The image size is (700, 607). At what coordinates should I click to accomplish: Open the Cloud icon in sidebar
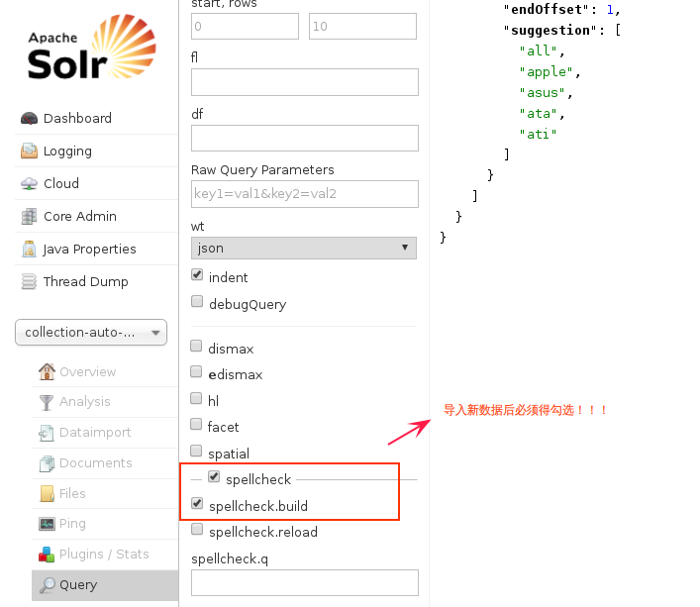point(29,183)
